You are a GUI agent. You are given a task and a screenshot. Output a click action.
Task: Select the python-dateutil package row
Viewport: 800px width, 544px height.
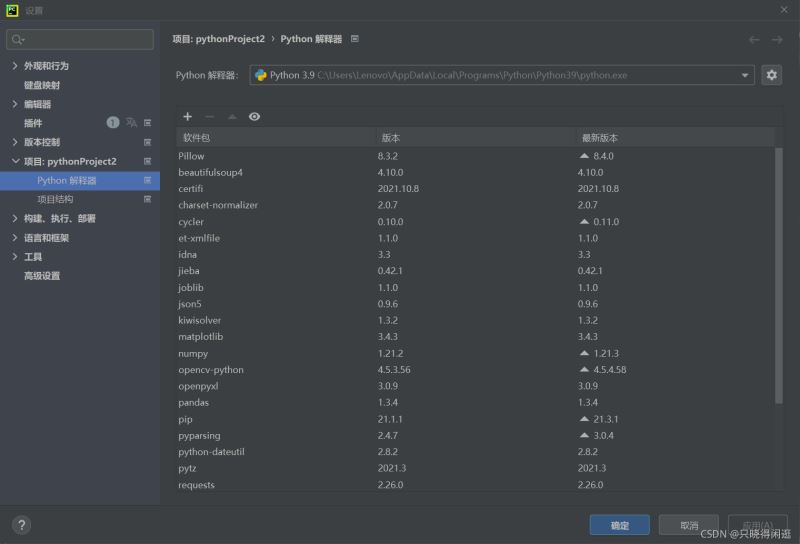(476, 452)
